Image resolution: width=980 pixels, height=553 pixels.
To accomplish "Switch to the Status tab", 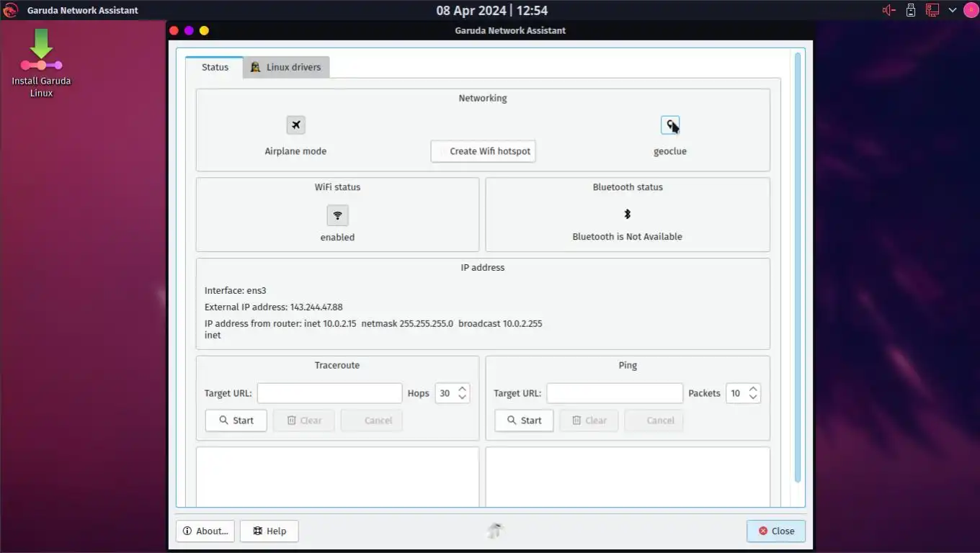I will coord(215,67).
